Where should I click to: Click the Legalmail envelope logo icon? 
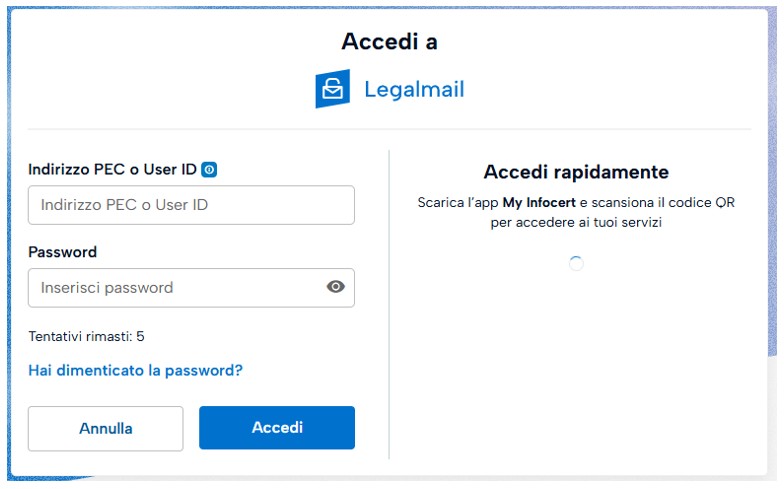coord(332,89)
